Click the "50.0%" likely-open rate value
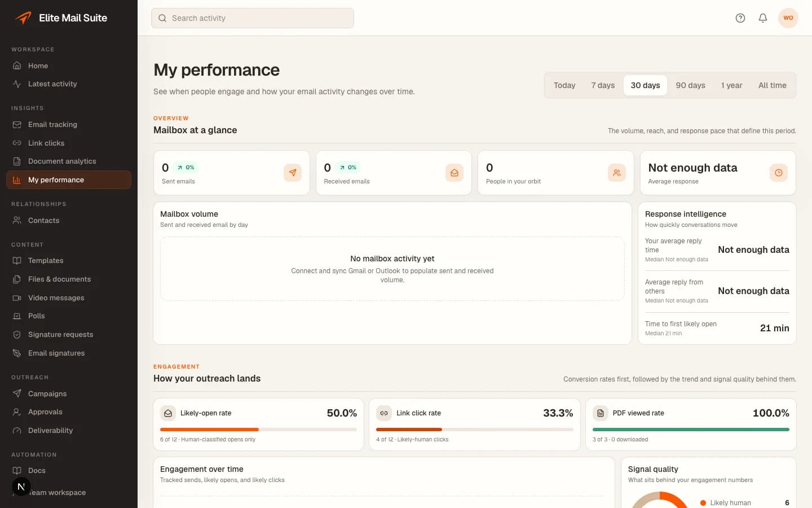 pyautogui.click(x=342, y=413)
